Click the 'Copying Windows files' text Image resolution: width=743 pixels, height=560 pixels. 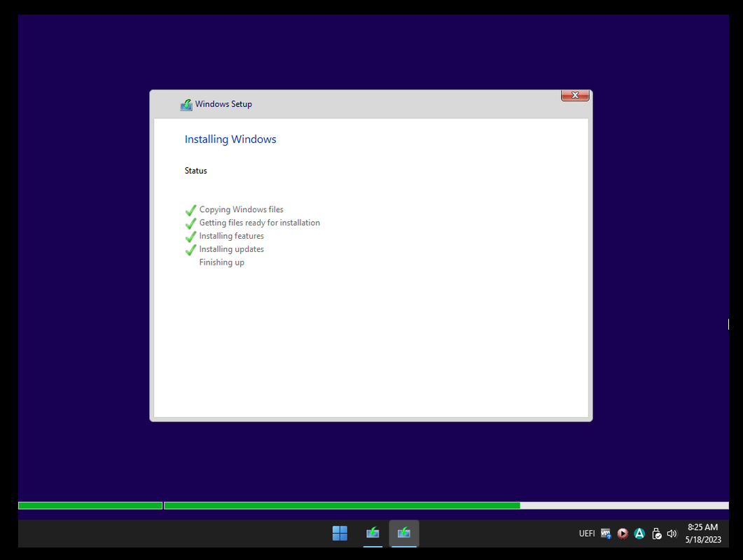(241, 209)
